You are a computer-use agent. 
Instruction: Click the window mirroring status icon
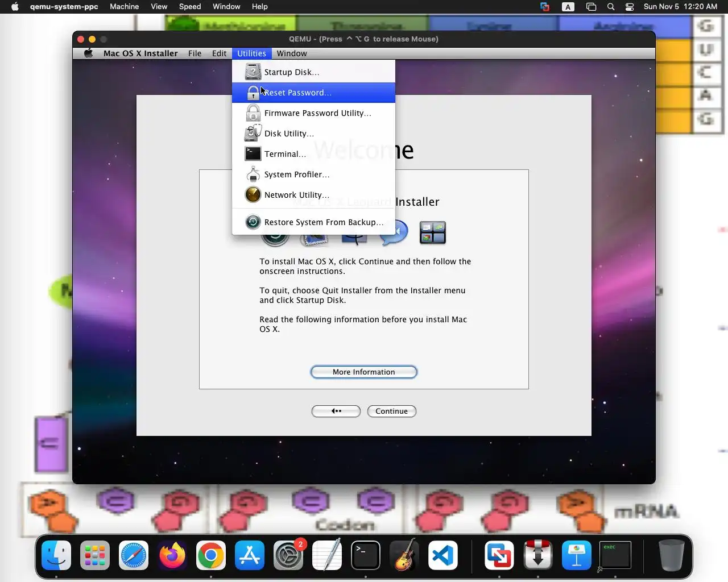[x=591, y=7]
